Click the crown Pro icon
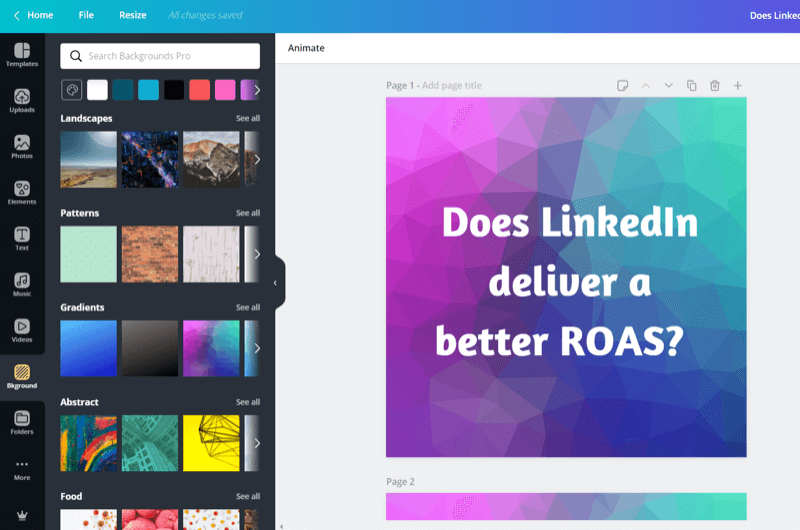The width and height of the screenshot is (800, 530). [22, 516]
